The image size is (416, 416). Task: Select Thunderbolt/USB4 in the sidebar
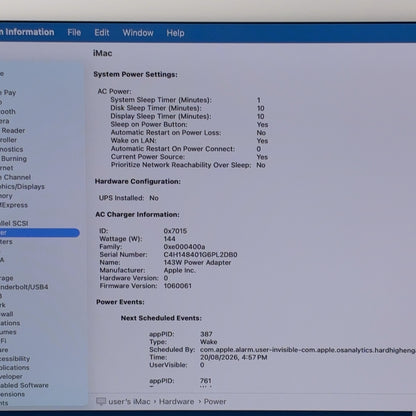[x=24, y=287]
